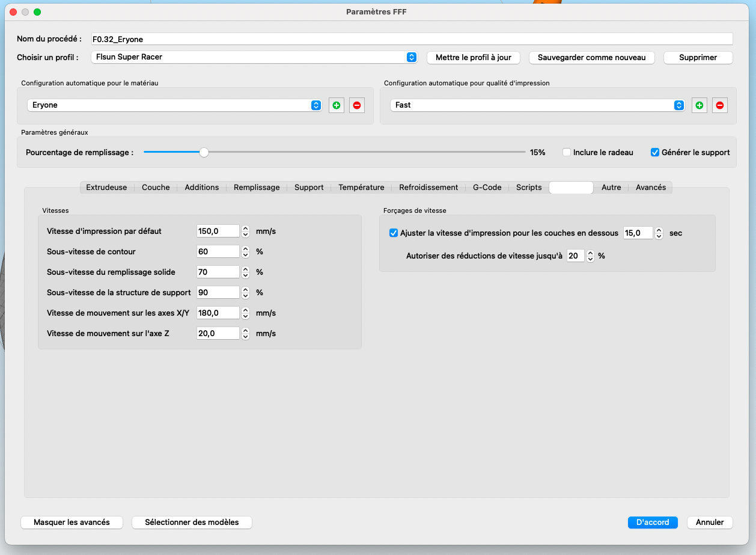Adjust the contour sub-speed stepper

(245, 251)
